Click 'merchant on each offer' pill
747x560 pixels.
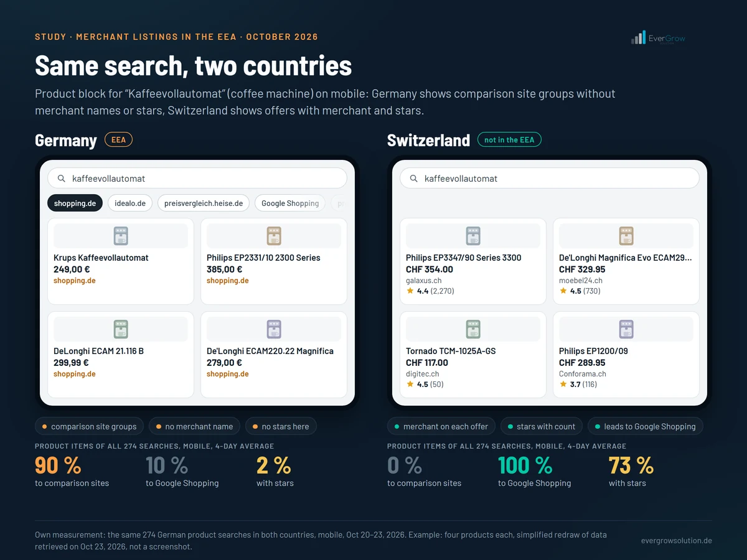tap(441, 426)
